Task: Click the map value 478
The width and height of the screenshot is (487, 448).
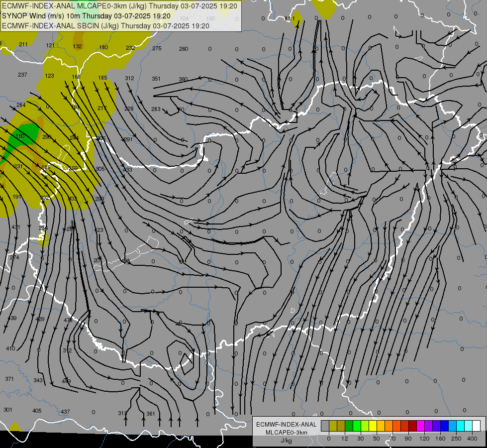Action: tap(68, 320)
